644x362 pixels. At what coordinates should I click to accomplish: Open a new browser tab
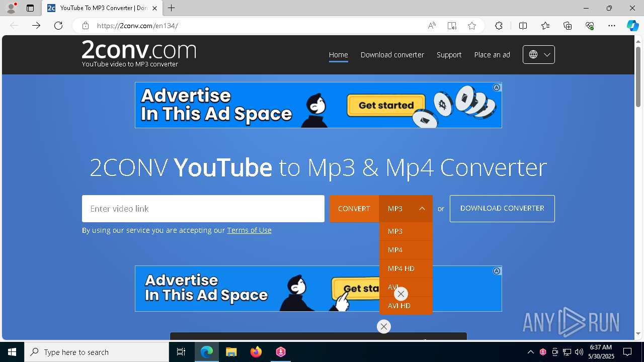tap(171, 8)
